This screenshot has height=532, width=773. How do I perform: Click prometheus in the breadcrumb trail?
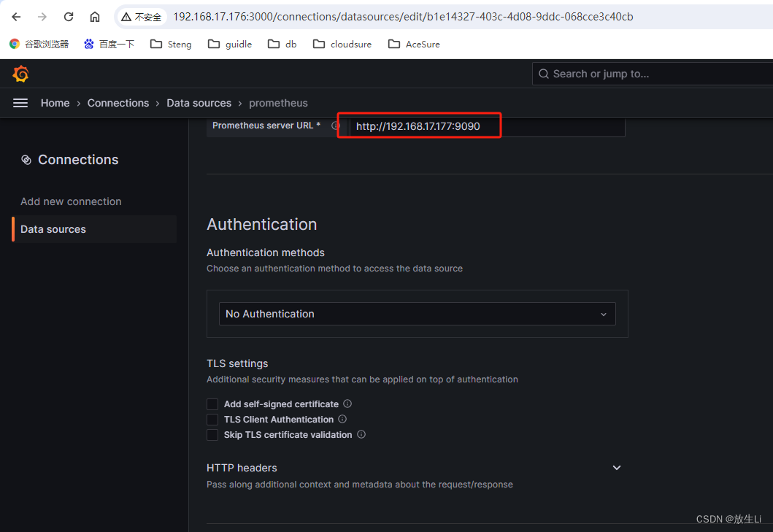[x=278, y=103]
